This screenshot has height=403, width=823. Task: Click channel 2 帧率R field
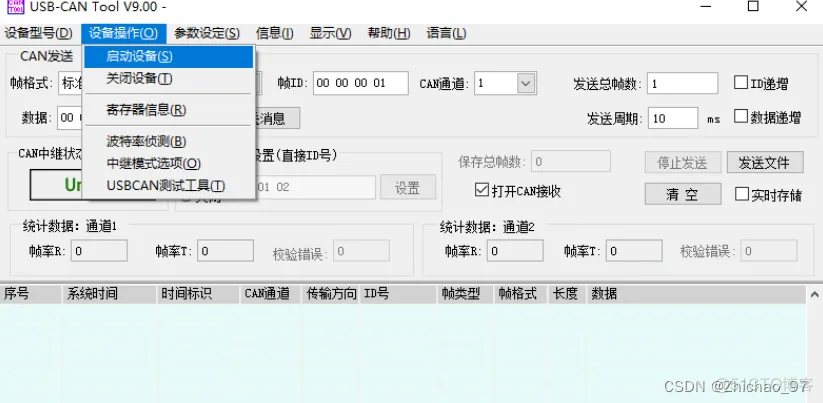tap(515, 251)
